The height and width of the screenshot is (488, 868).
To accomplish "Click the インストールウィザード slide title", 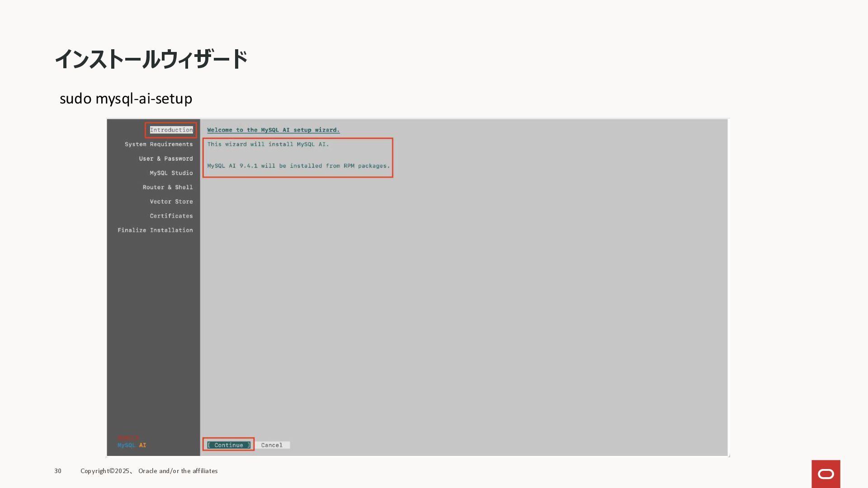I will [x=151, y=59].
